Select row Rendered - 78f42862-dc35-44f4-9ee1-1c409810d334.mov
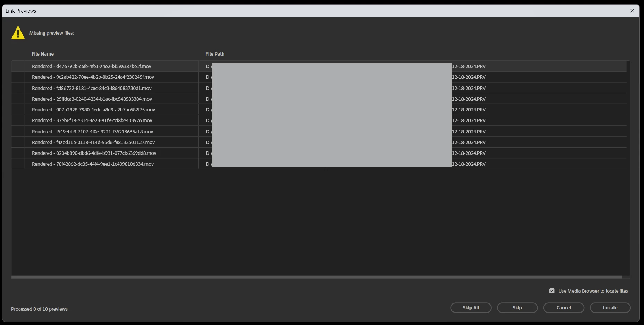 tap(319, 164)
